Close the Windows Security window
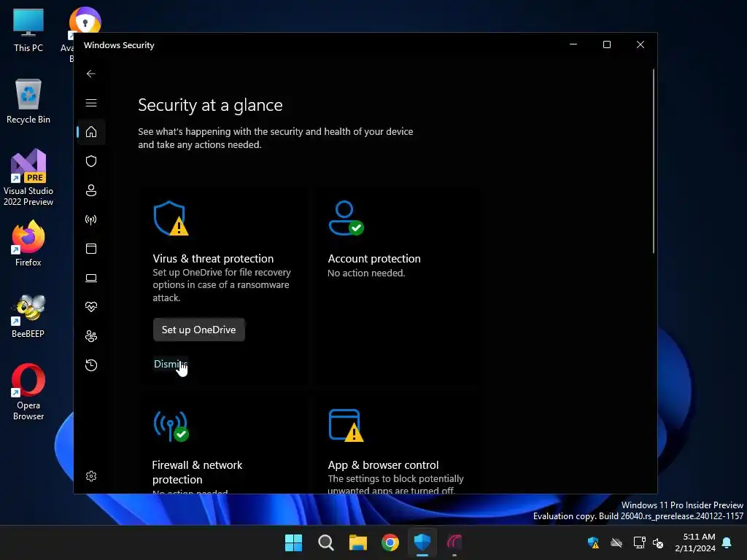This screenshot has width=747, height=560. 640,44
